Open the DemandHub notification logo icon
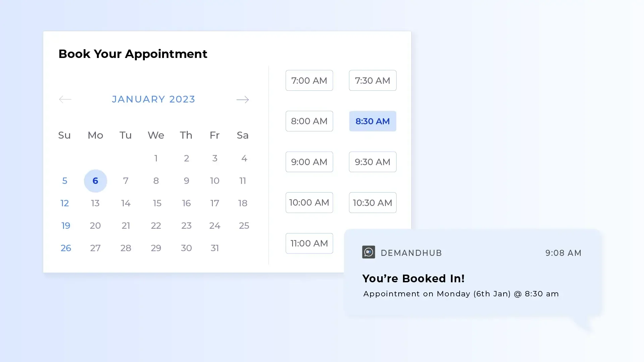The height and width of the screenshot is (362, 644). [368, 252]
